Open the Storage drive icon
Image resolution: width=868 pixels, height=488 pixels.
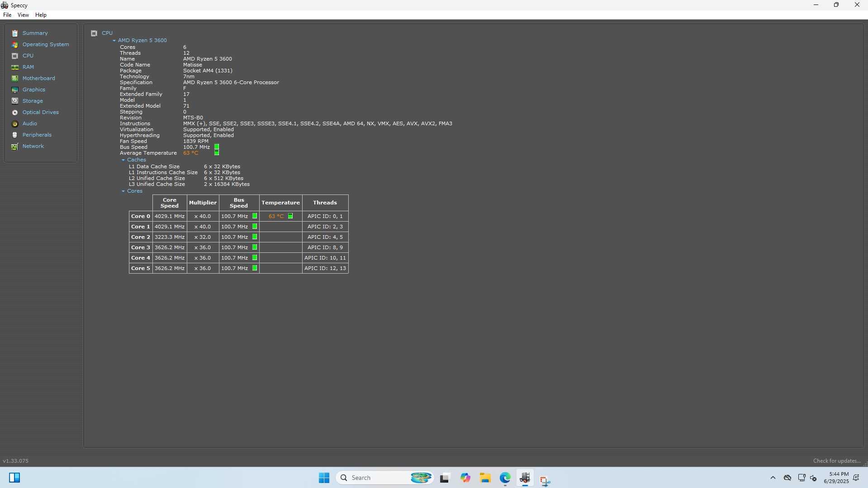point(15,101)
